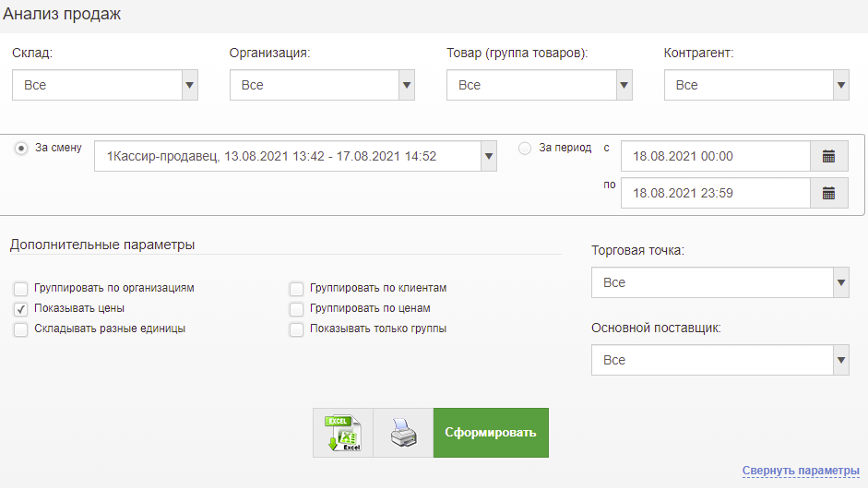Click the Анализ продаж page title
The height and width of the screenshot is (490, 868).
click(x=62, y=14)
